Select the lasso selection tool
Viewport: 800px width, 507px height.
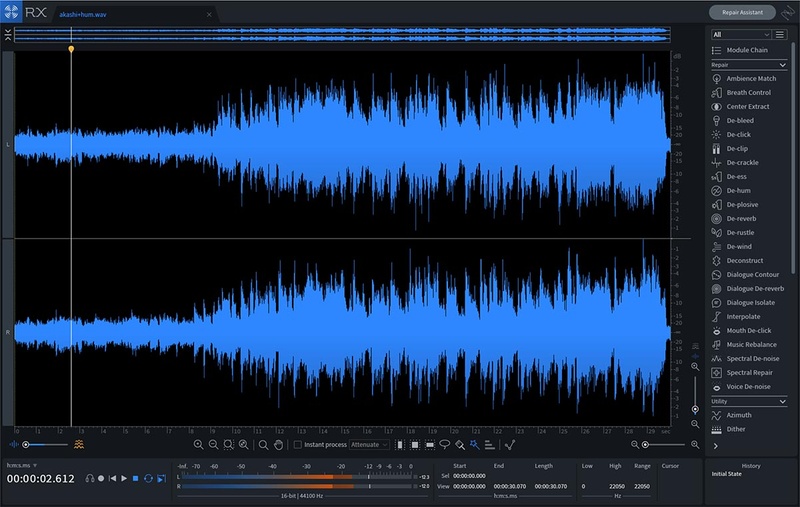[x=444, y=444]
